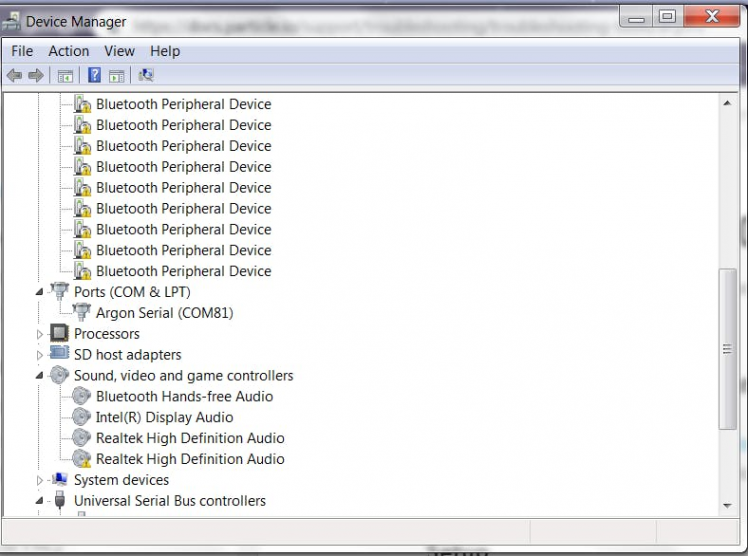Select the Processors label
This screenshot has width=748, height=556.
[x=107, y=334]
